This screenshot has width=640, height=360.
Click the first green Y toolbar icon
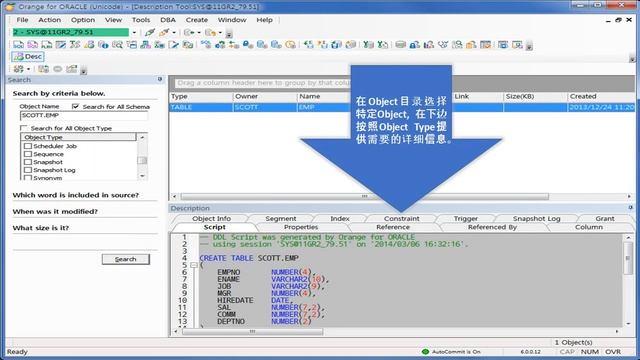pyautogui.click(x=369, y=44)
